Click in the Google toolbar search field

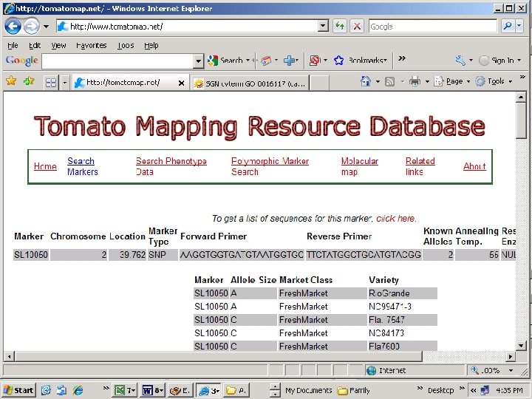click(x=117, y=61)
